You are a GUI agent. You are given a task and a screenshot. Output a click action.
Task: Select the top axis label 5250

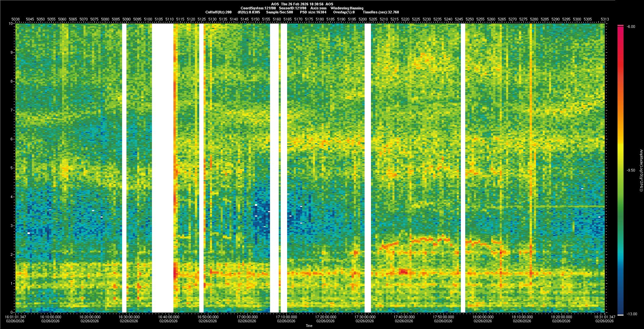pos(470,19)
